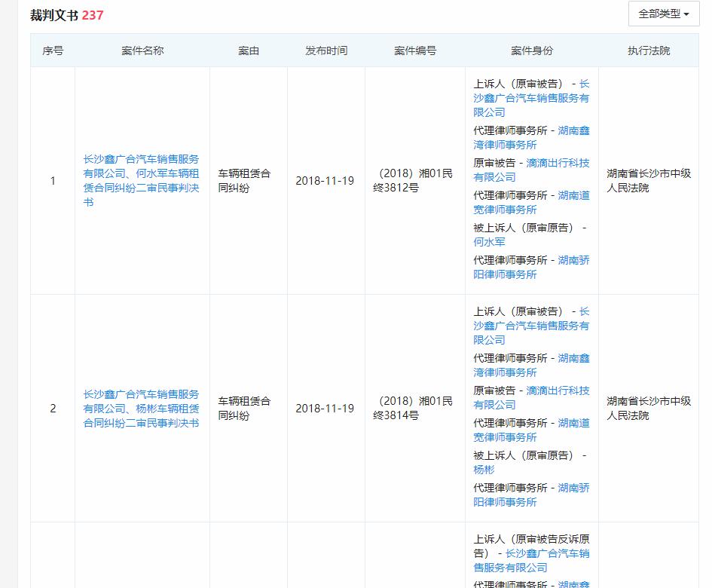Viewport: 712px width, 588px height.
Task: Open 杨彬 appellee link
Action: click(x=484, y=470)
